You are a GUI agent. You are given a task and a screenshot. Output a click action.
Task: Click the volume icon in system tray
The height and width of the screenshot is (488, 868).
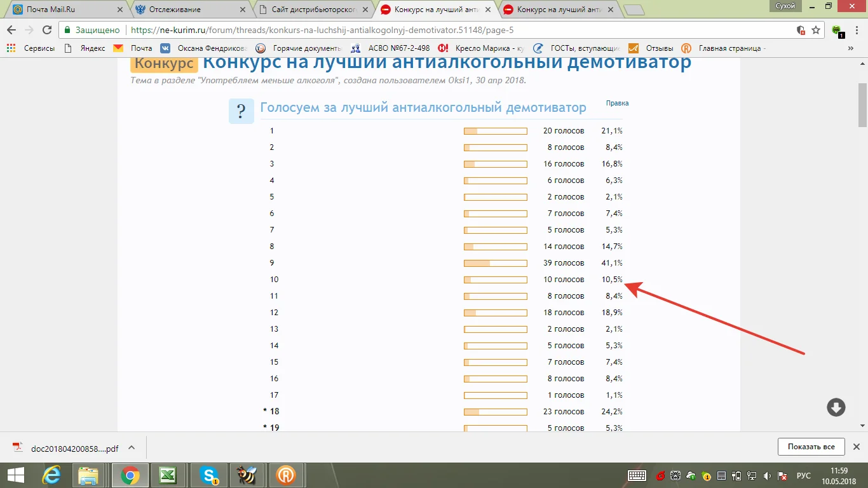tap(768, 475)
